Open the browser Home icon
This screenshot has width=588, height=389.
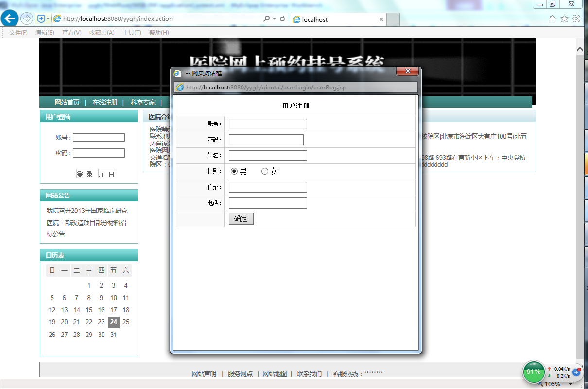pyautogui.click(x=552, y=18)
